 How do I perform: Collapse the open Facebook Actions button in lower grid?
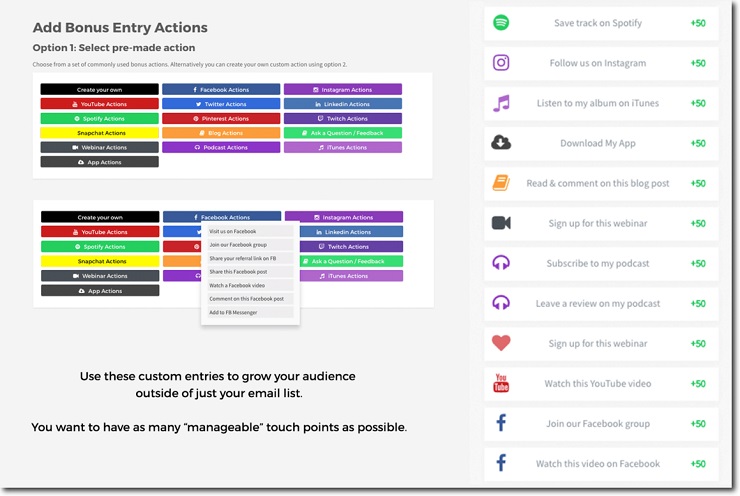(222, 217)
